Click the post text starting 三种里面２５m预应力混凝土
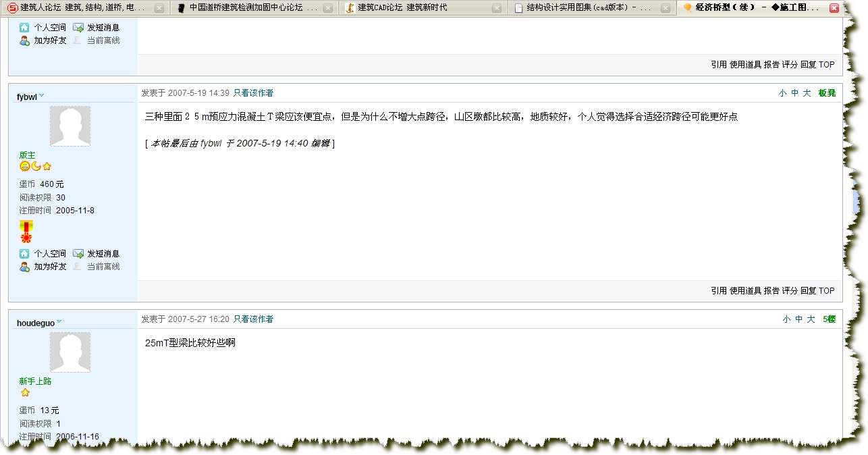The height and width of the screenshot is (455, 868). 441,117
